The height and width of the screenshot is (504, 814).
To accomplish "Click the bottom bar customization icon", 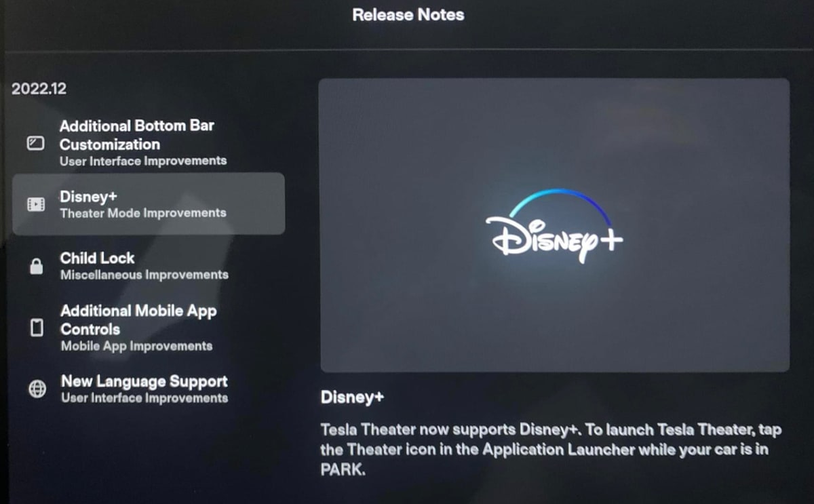I will coord(36,144).
